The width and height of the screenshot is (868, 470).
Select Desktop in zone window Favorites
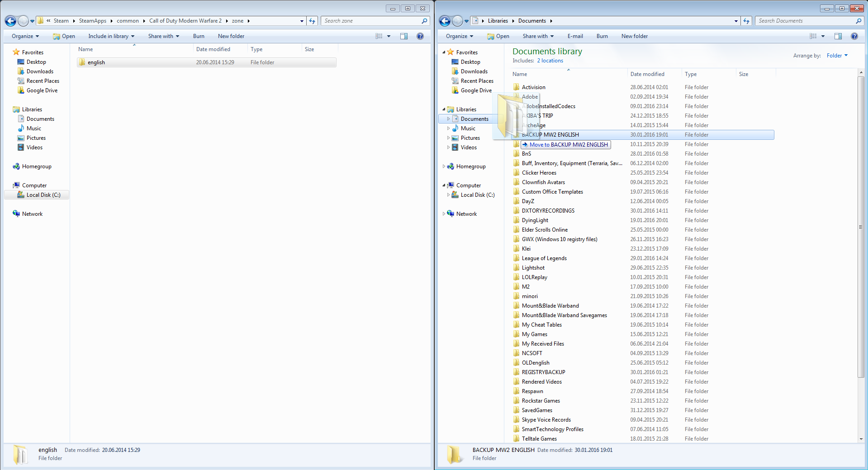click(36, 62)
